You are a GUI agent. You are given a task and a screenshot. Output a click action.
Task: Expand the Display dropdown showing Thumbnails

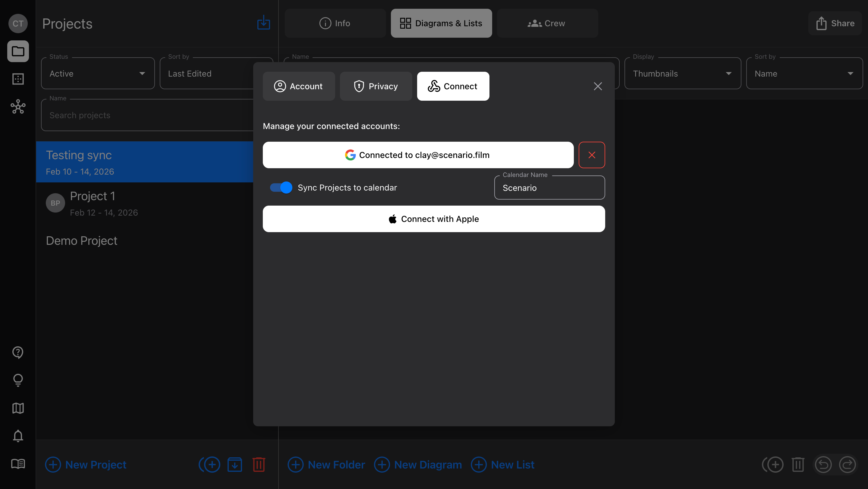pos(682,74)
